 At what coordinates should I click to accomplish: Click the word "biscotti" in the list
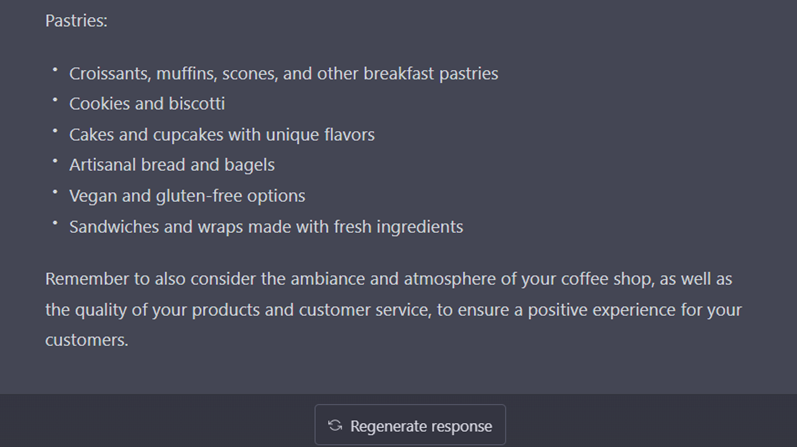[x=195, y=104]
